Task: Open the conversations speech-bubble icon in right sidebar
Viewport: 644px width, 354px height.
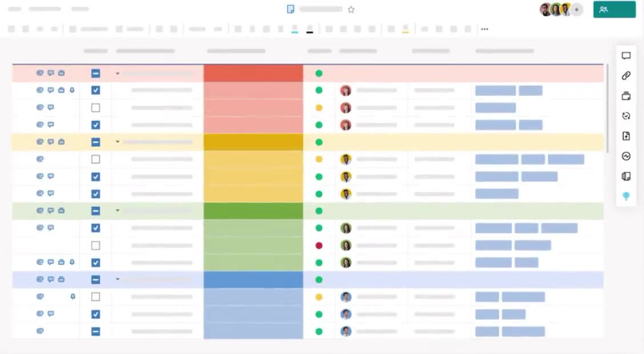Action: pos(626,56)
